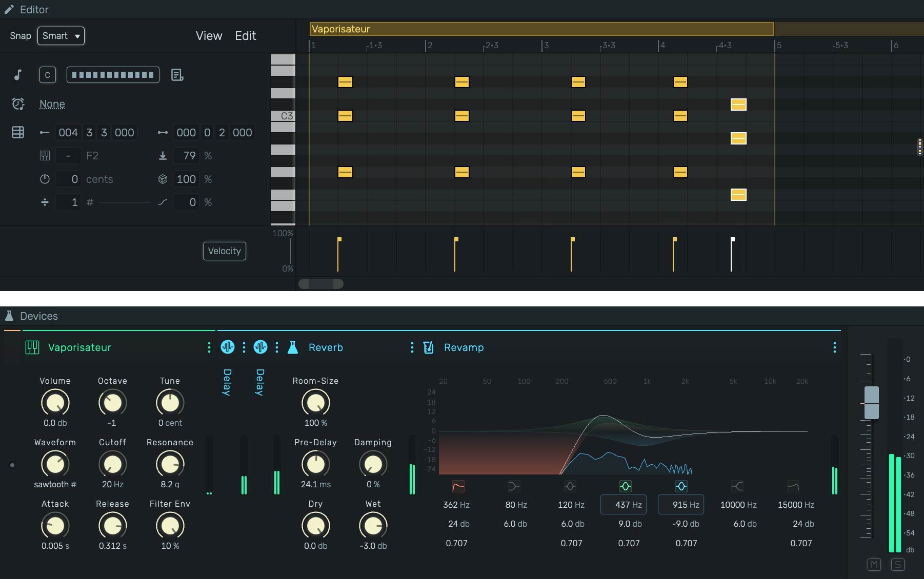Viewport: 924px width, 579px height.
Task: Open the Snap Smart dropdown
Action: coord(61,36)
